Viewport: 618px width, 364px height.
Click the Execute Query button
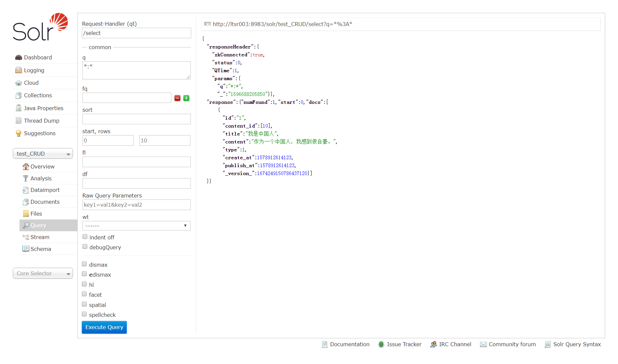pos(104,327)
